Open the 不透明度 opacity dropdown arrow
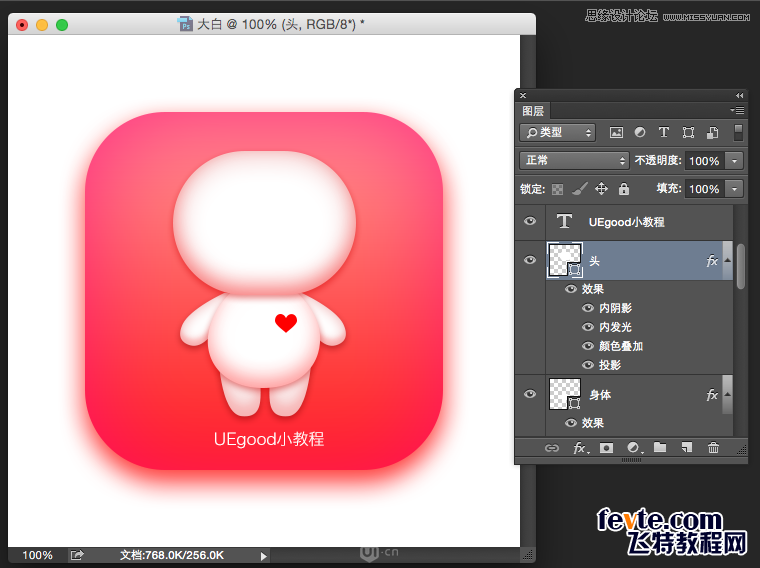Viewport: 760px width, 568px height. pos(736,160)
